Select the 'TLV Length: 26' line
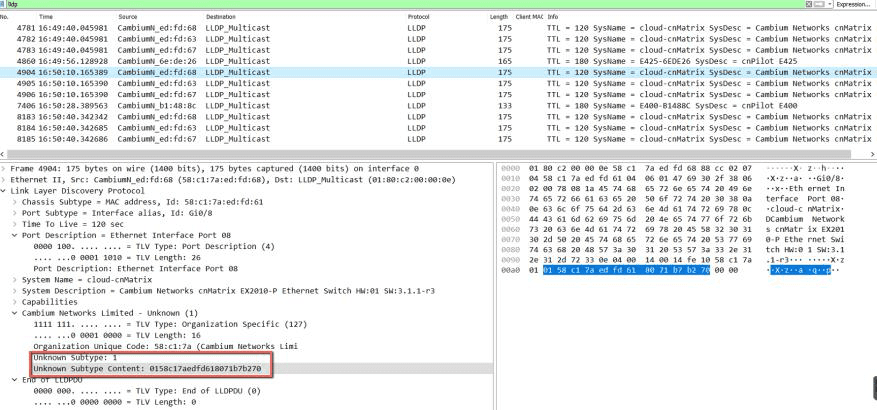Image resolution: width=877 pixels, height=410 pixels. 115,258
